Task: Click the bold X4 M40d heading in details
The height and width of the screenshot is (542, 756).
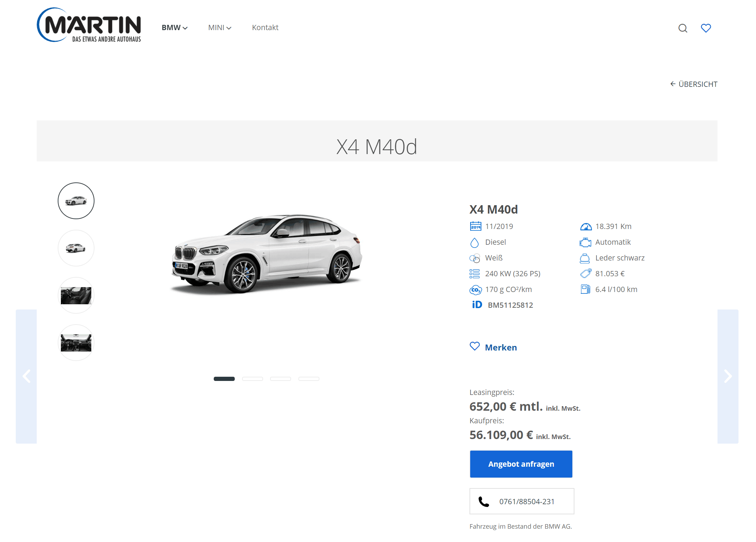Action: coord(494,209)
